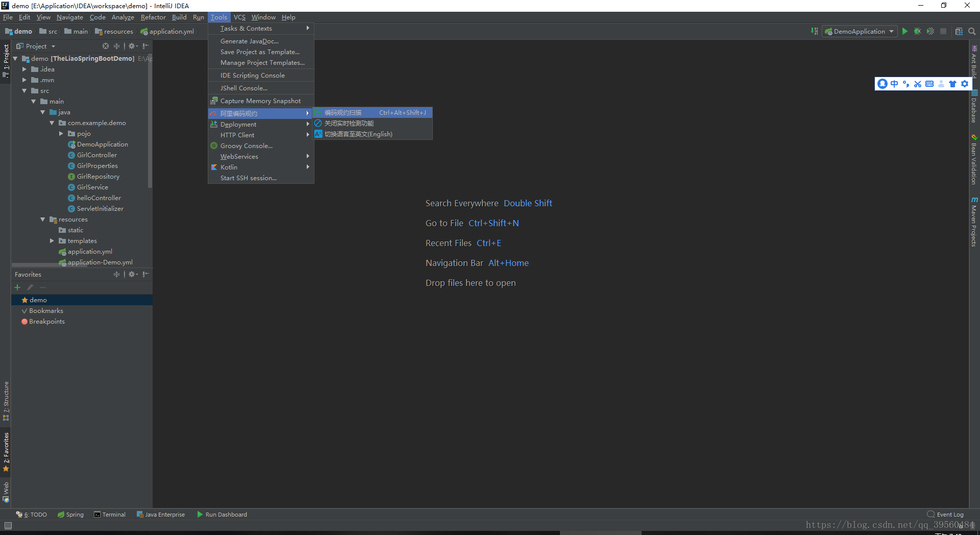Select Start SSH session menu item

(261, 178)
